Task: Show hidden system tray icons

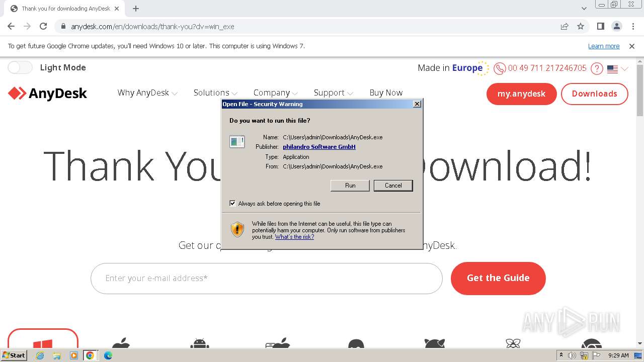Action: coord(561,355)
